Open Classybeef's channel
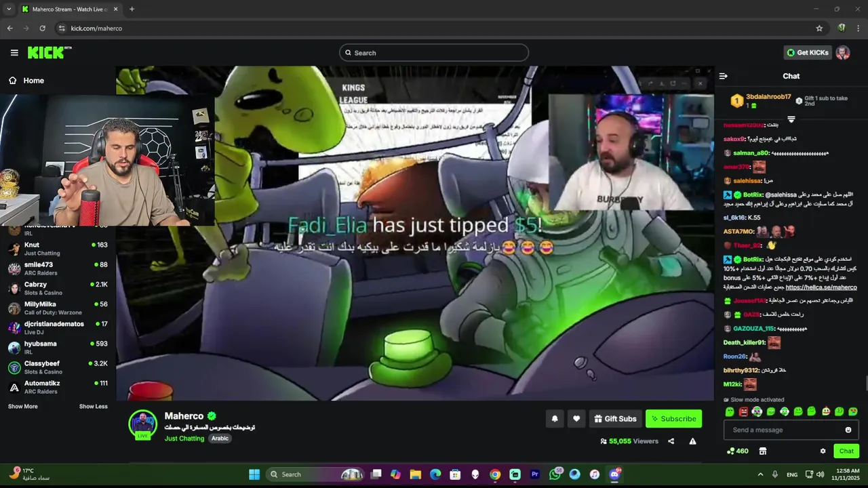Image resolution: width=868 pixels, height=488 pixels. (x=58, y=367)
